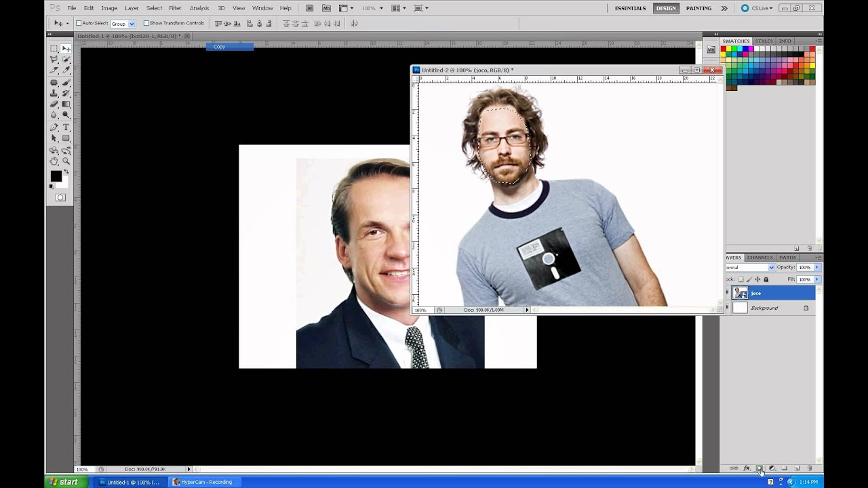Launch Mini Bridge from the top bar
Image resolution: width=868 pixels, height=488 pixels.
(328, 8)
